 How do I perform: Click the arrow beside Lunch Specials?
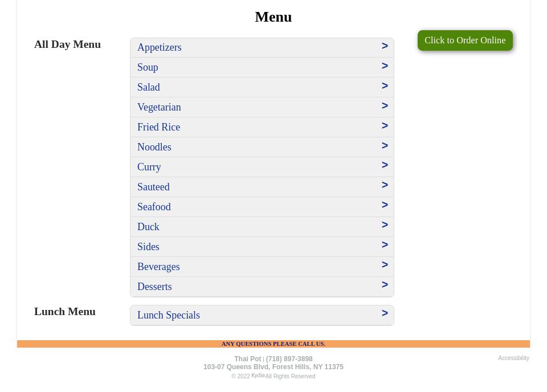tap(385, 313)
